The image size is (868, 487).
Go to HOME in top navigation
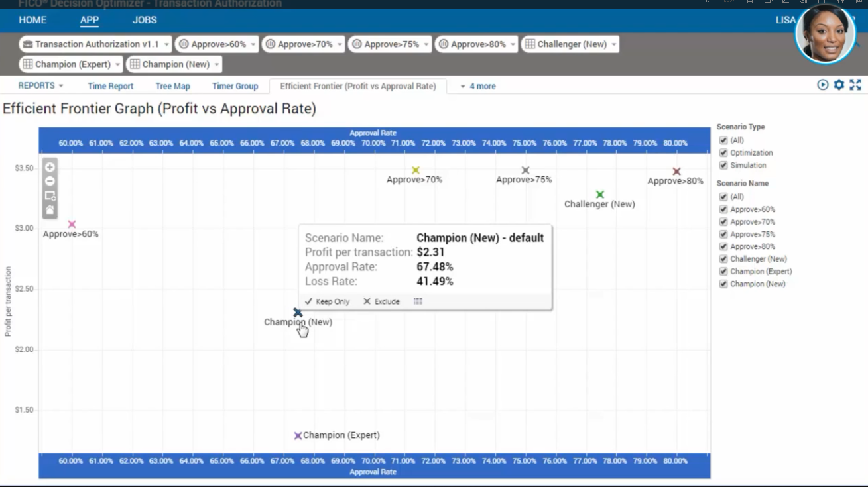coord(32,20)
